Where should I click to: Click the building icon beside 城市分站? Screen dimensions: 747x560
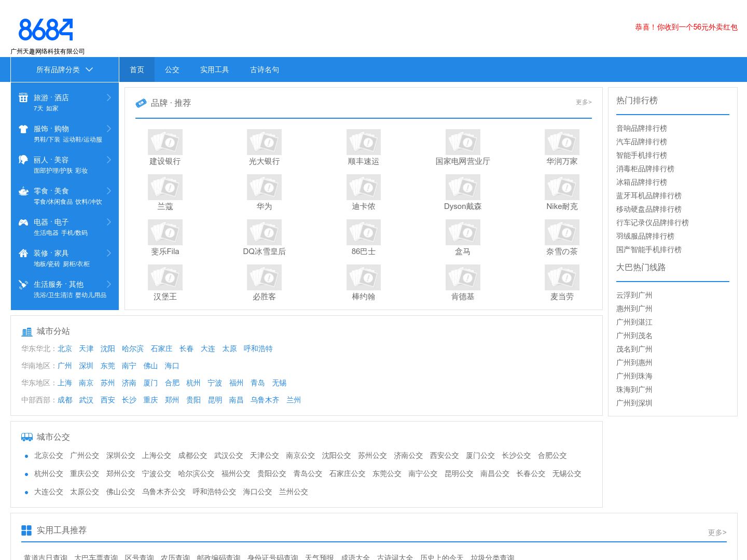[x=27, y=332]
